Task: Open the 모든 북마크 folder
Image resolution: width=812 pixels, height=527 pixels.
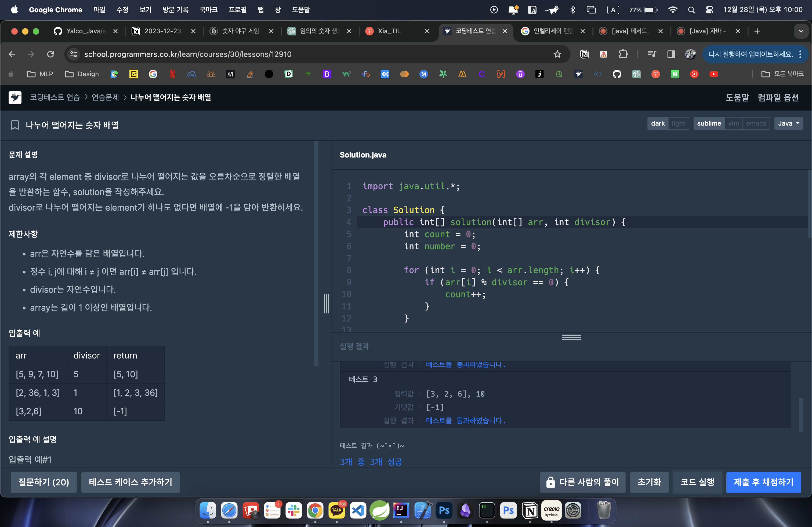Action: [783, 74]
